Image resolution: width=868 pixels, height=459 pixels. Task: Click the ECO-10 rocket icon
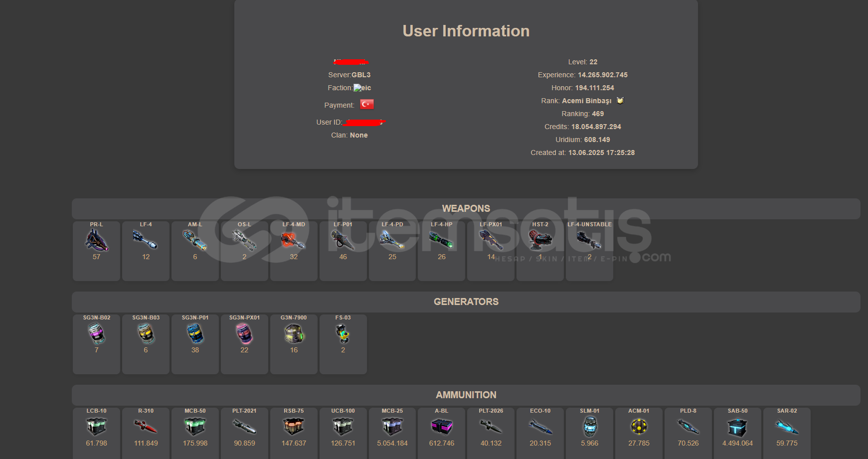click(x=540, y=427)
